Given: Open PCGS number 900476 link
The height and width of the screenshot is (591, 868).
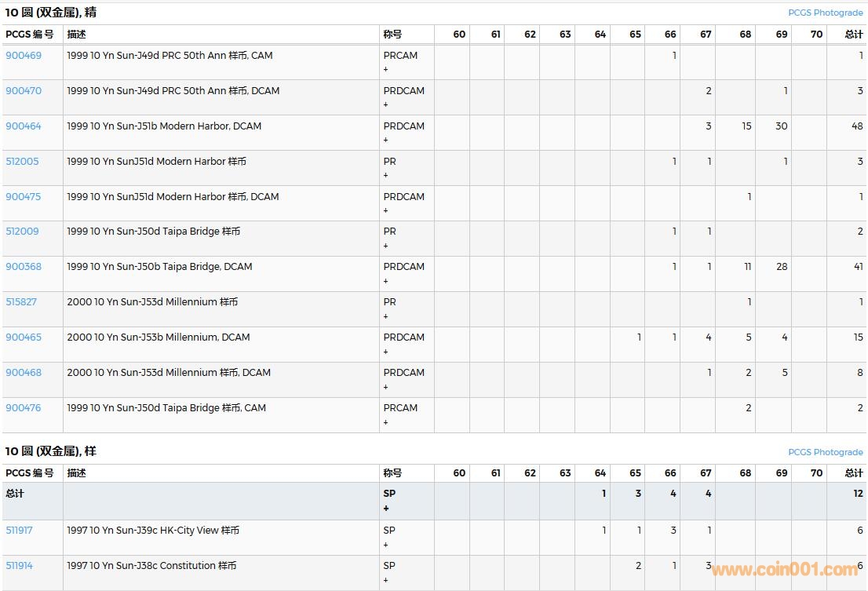Looking at the screenshot, I should [24, 408].
